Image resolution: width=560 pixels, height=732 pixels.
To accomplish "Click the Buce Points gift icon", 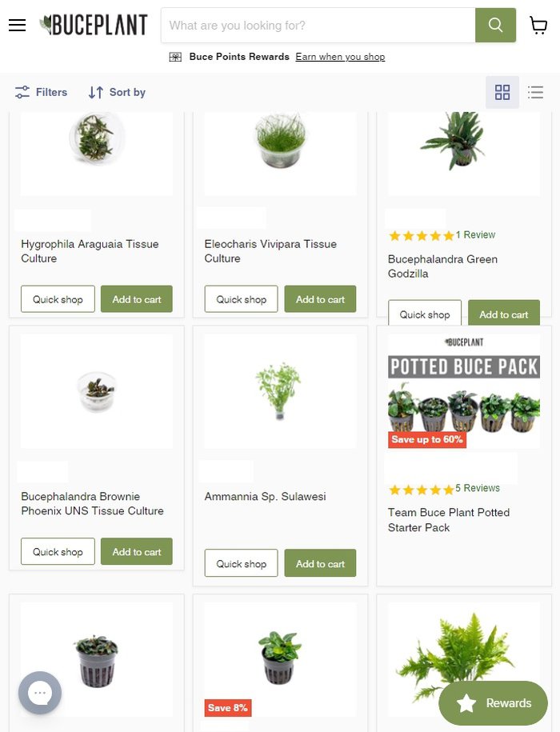I will [175, 57].
